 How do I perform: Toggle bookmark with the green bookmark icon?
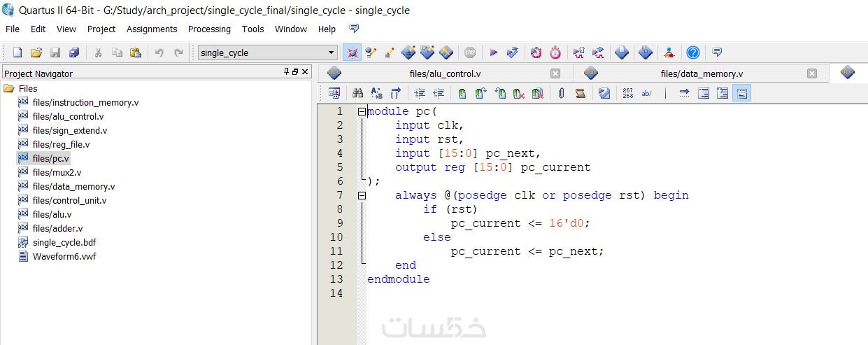(x=462, y=93)
